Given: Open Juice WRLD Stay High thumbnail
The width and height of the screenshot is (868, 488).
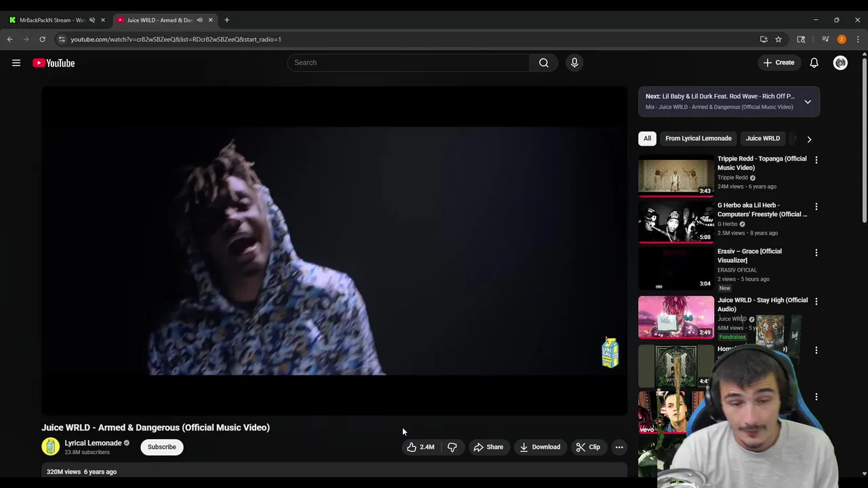Looking at the screenshot, I should click(x=676, y=317).
